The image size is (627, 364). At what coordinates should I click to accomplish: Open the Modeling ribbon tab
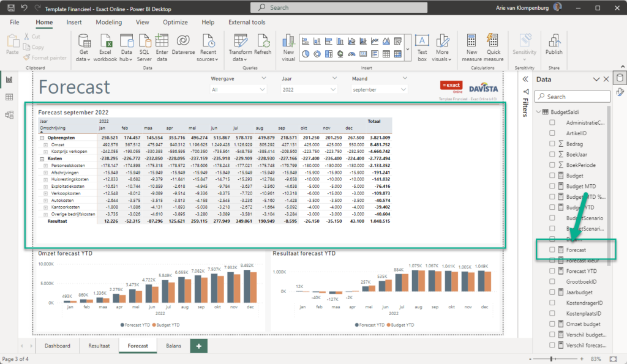click(108, 22)
